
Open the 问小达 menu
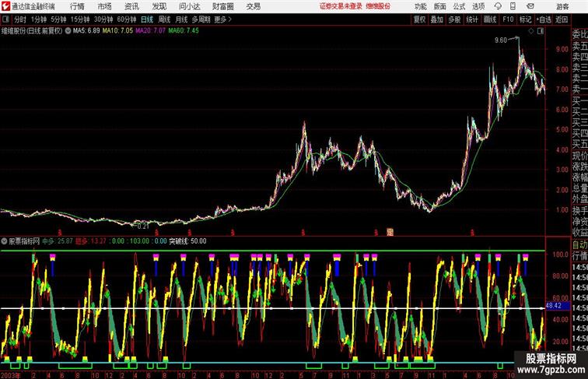point(189,6)
